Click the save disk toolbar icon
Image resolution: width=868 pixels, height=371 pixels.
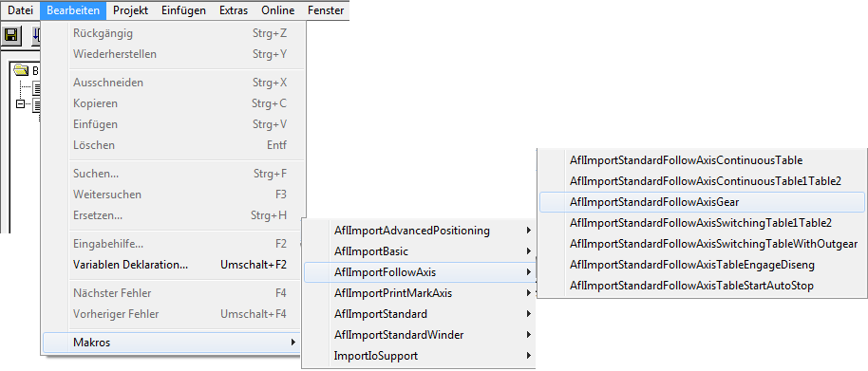[x=11, y=36]
